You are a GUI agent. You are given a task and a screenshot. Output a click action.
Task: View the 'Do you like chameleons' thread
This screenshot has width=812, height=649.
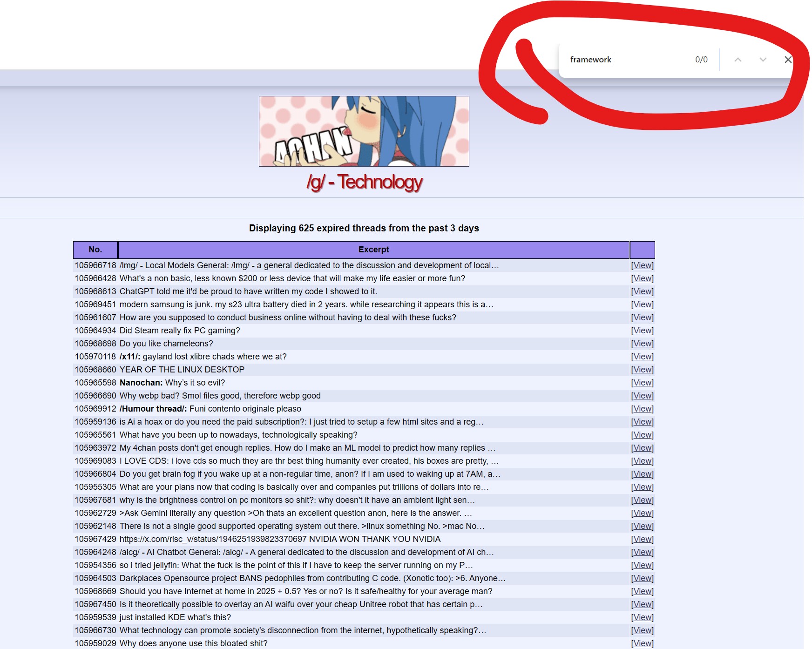point(643,344)
